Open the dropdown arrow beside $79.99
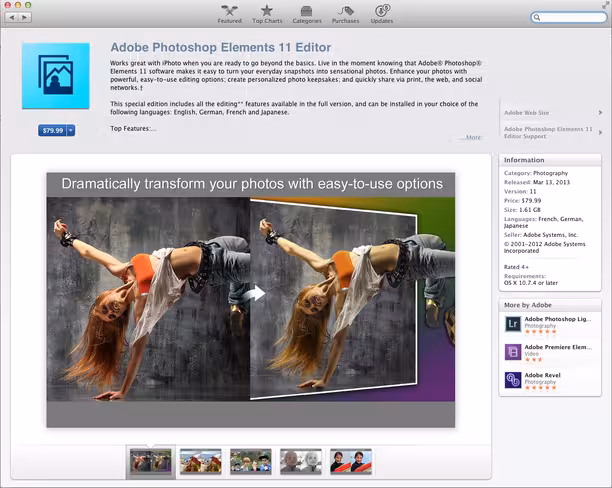The height and width of the screenshot is (488, 612). (x=71, y=130)
